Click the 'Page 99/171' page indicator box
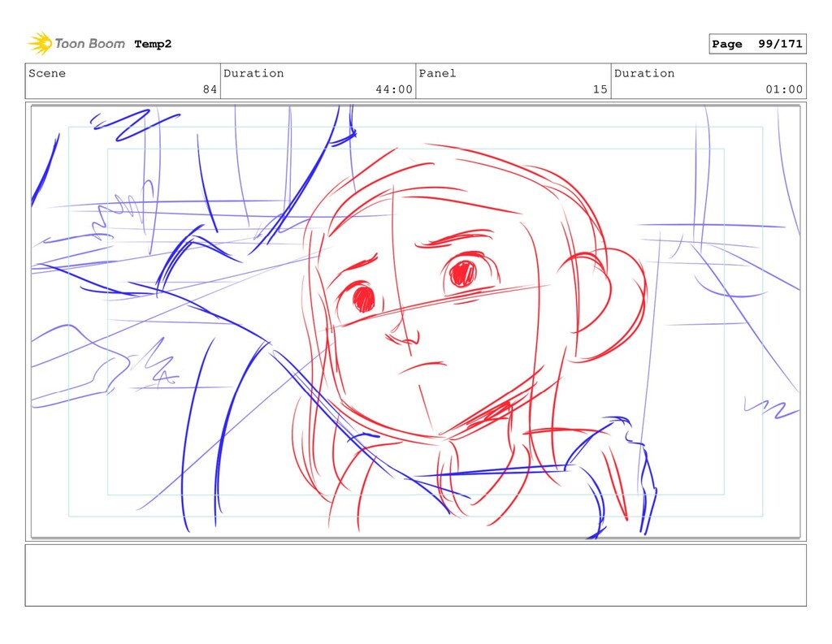Screen dimensions: 832x644 coord(757,44)
